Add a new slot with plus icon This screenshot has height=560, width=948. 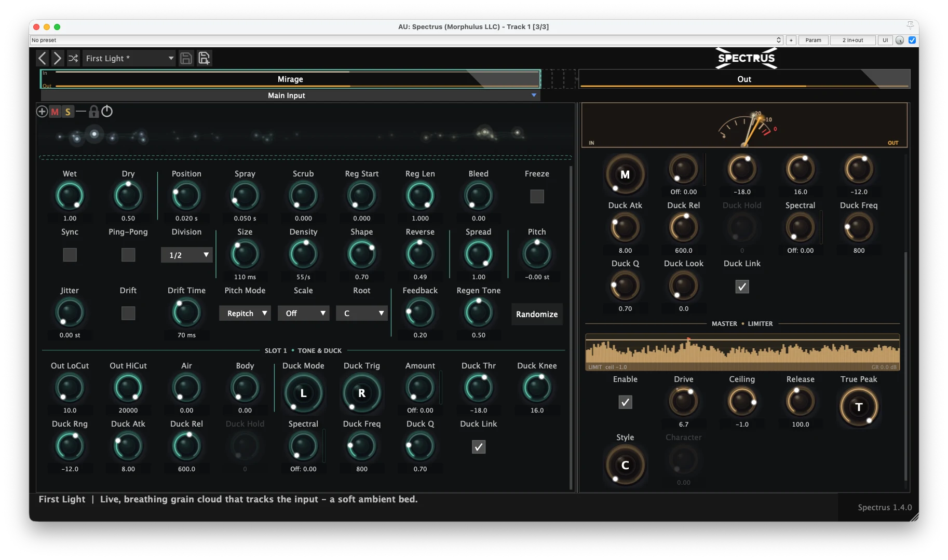tap(42, 111)
